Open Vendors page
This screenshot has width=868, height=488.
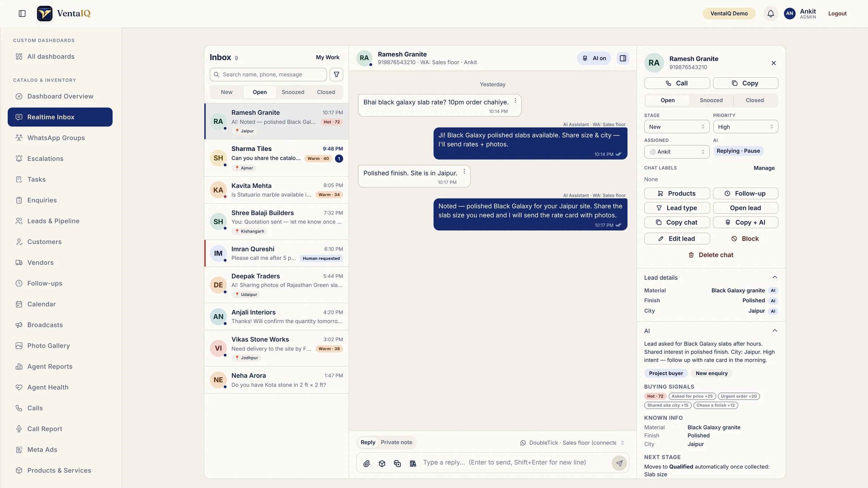coord(60,262)
